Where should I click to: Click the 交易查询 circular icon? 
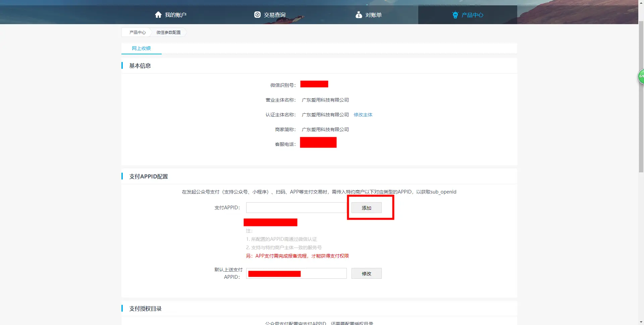coord(257,15)
